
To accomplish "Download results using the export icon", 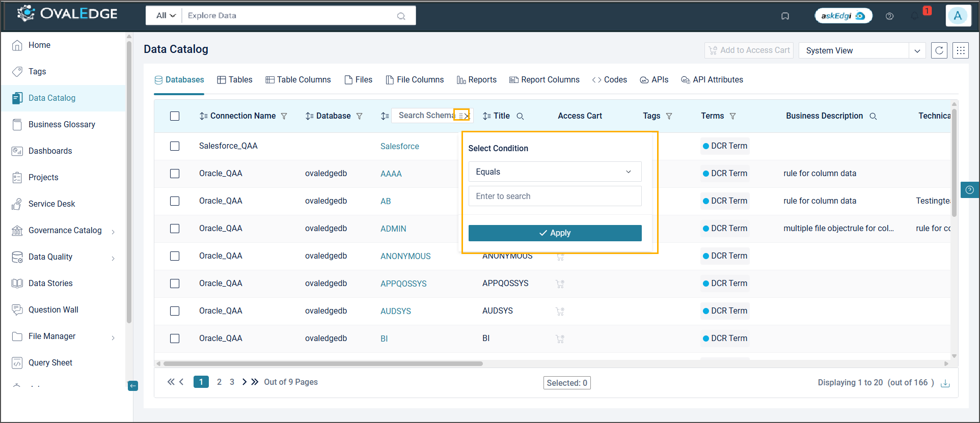I will (945, 383).
